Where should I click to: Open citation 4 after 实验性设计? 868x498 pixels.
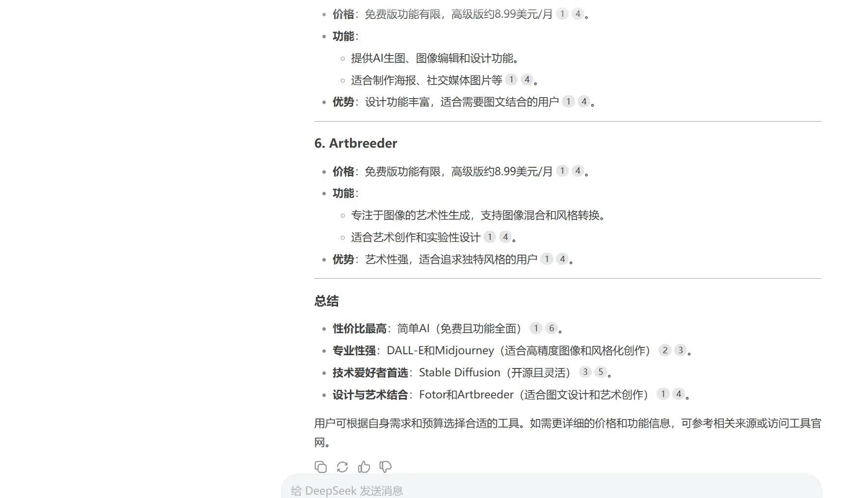click(x=505, y=237)
